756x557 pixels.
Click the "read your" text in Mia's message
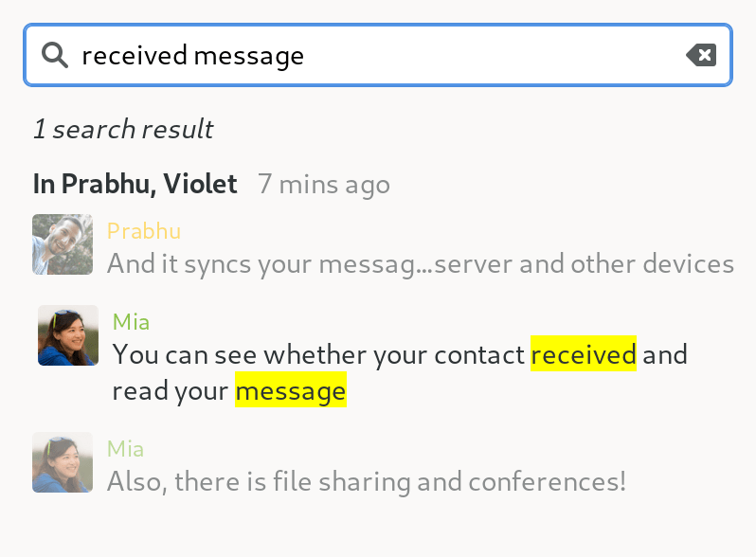coord(171,390)
